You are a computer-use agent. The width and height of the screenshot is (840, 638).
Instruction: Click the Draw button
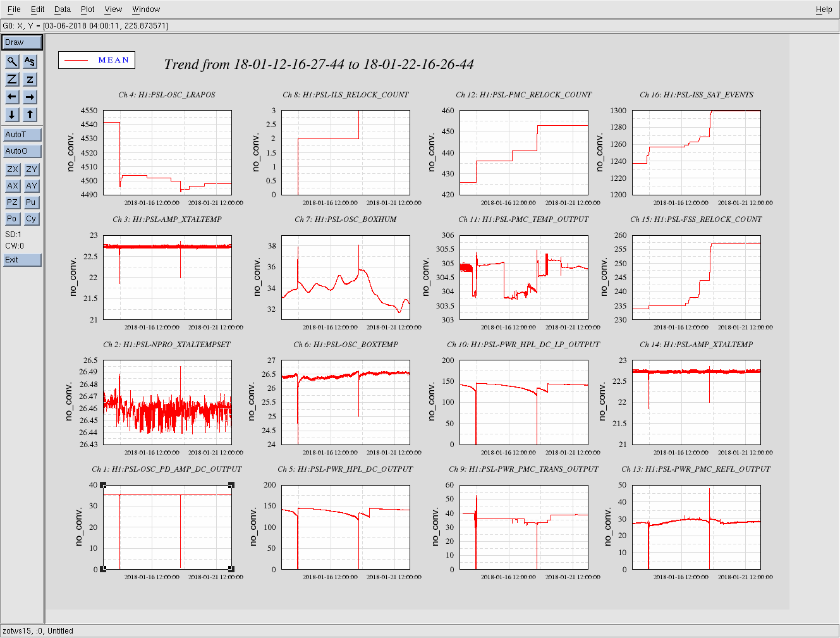(22, 42)
